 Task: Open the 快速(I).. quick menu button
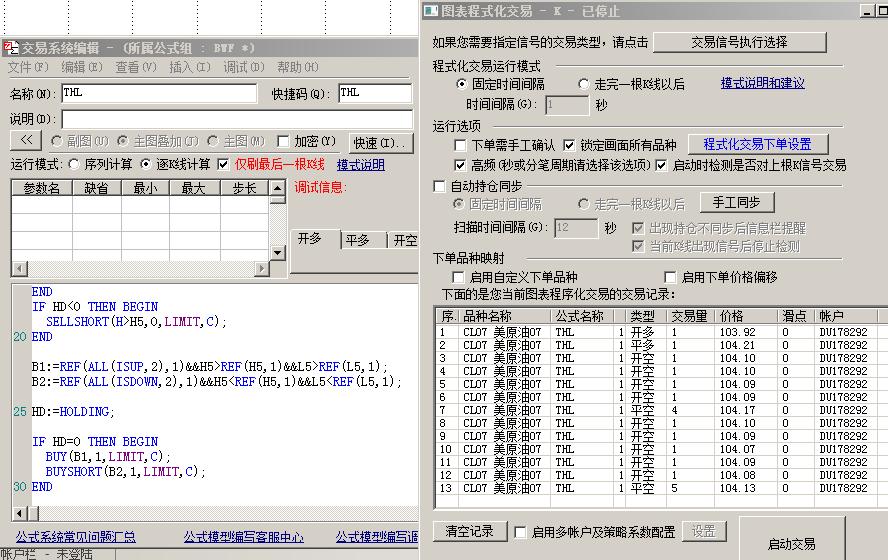click(380, 142)
